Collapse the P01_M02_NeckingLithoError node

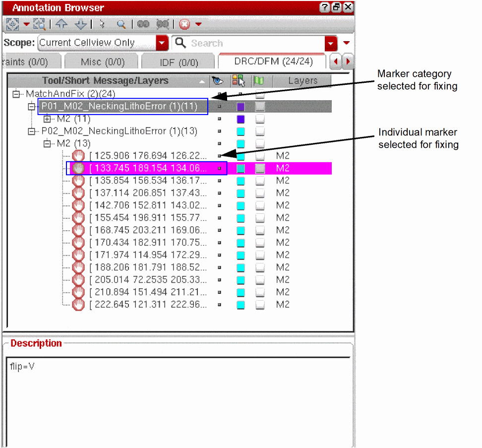[x=31, y=106]
